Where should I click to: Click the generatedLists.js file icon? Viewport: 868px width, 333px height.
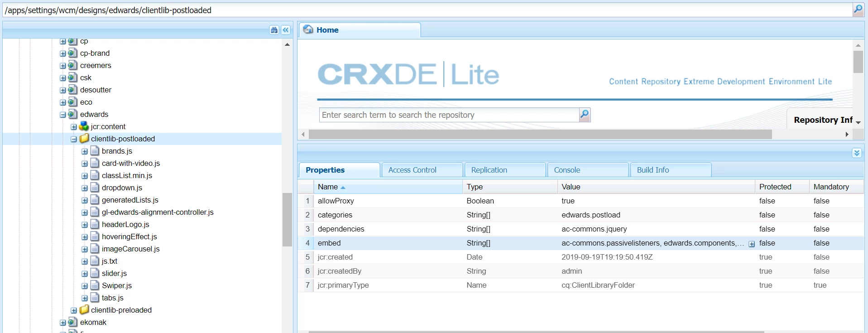click(x=95, y=200)
